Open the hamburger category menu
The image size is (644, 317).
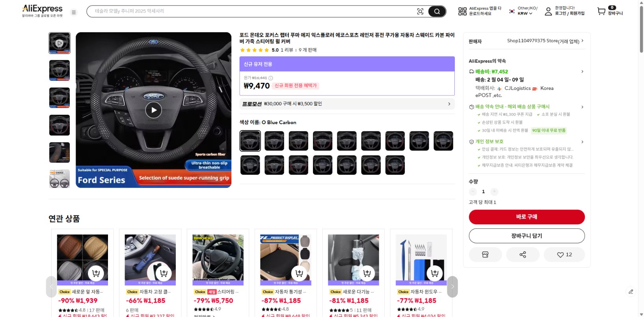point(74,12)
